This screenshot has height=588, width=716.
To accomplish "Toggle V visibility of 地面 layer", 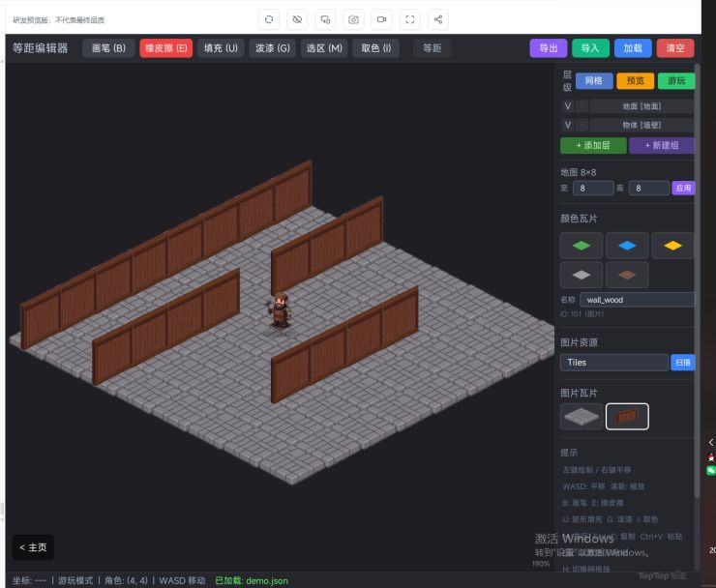I will click(x=568, y=106).
